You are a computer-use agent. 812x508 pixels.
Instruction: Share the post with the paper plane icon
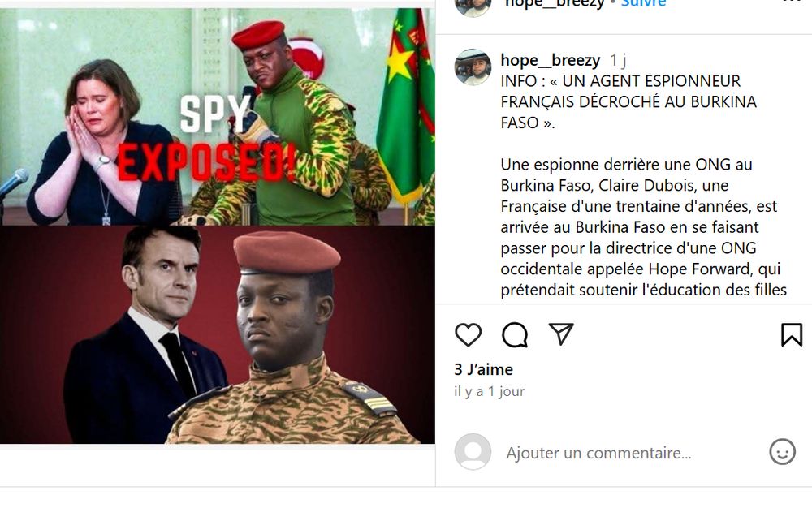(561, 334)
